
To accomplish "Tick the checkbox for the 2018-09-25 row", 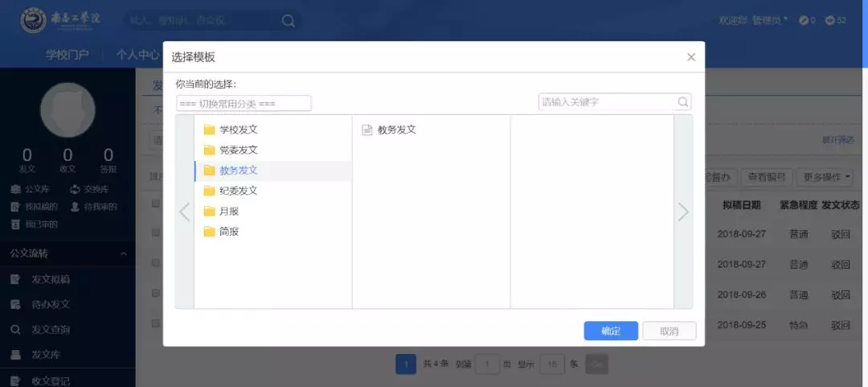I will (156, 323).
